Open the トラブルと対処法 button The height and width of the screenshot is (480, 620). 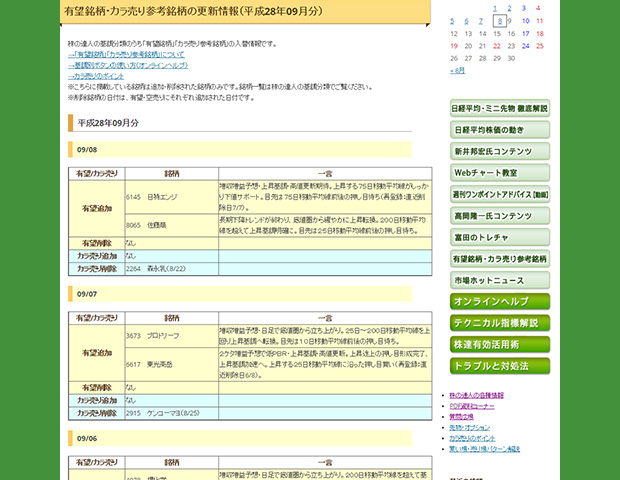(500, 366)
